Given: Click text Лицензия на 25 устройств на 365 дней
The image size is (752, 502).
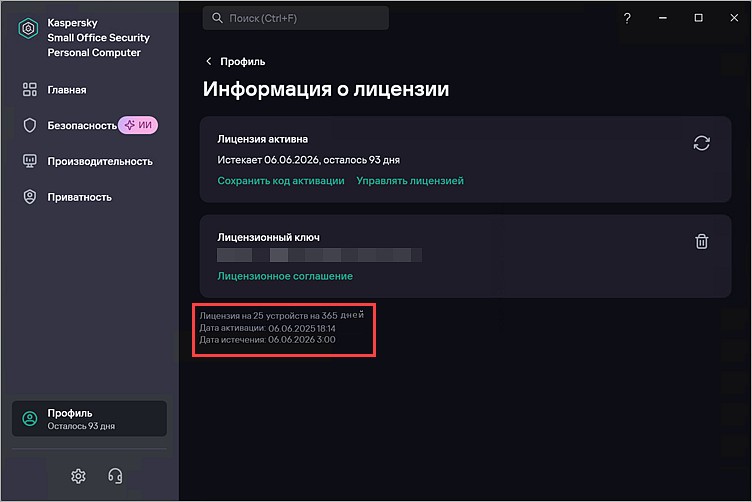Looking at the screenshot, I should 282,315.
